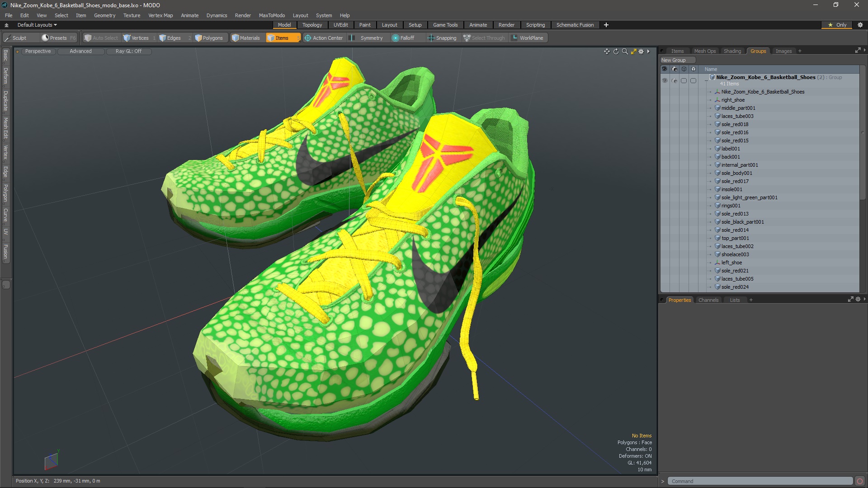Add a new tab in Groups panel
This screenshot has height=488, width=868.
(800, 51)
